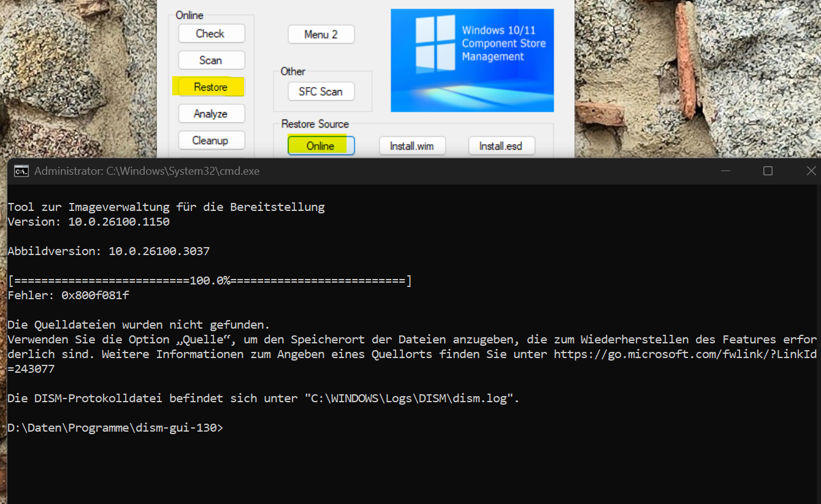This screenshot has height=504, width=821.
Task: Click the go.microsoft.com fwlink URL
Action: [685, 354]
